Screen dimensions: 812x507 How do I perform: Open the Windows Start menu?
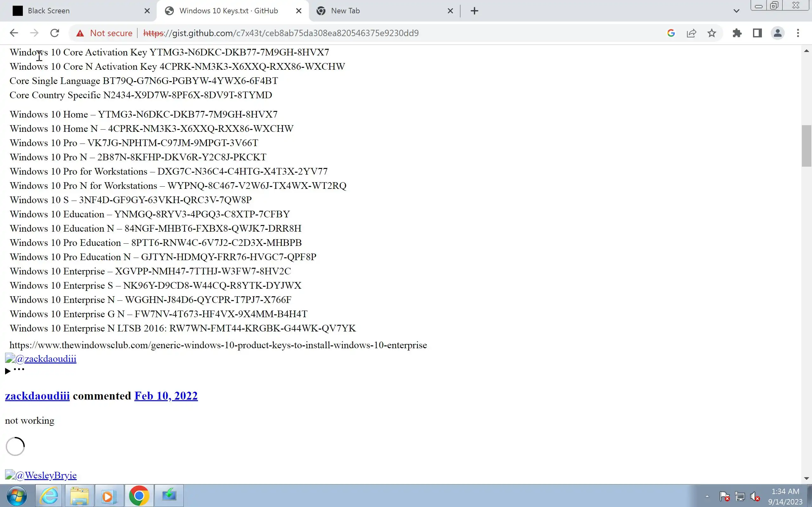(x=16, y=496)
